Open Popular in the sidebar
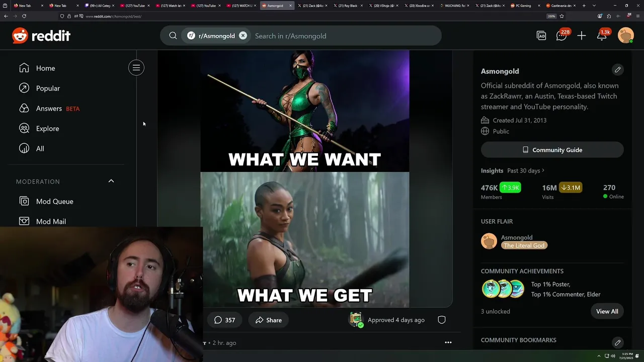 tap(48, 88)
